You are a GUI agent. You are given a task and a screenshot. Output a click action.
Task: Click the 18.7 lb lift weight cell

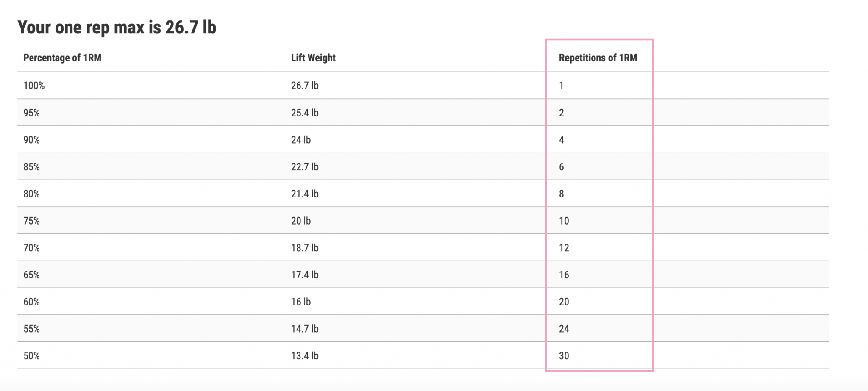point(305,248)
